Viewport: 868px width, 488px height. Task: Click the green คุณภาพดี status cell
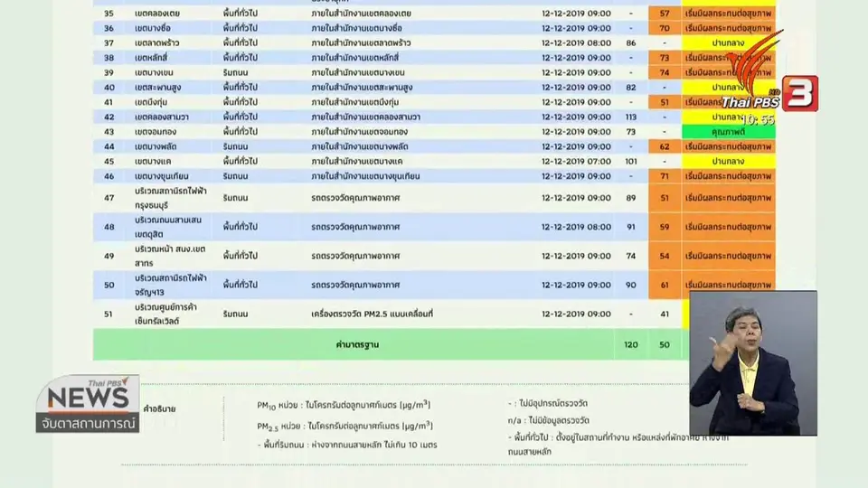pos(728,132)
